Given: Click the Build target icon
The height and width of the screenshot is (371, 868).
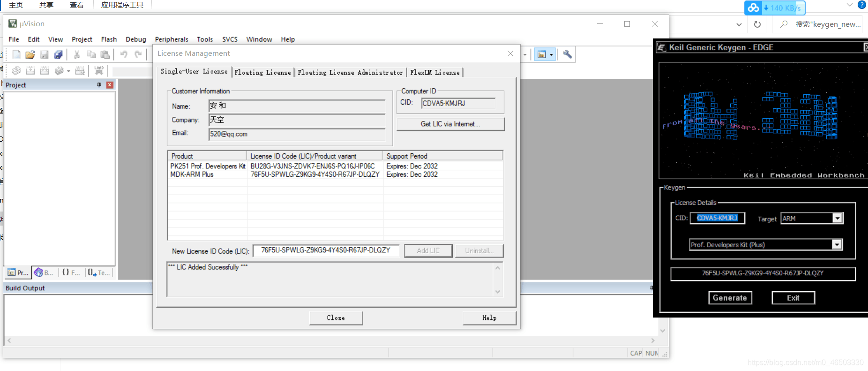Looking at the screenshot, I should [x=30, y=71].
